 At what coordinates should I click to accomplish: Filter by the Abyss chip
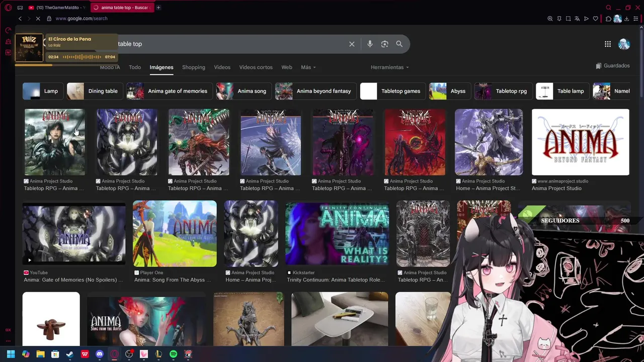(x=450, y=91)
